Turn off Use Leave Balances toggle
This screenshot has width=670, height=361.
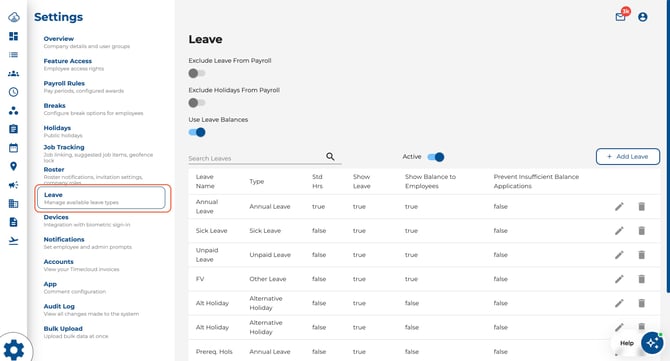click(x=197, y=132)
